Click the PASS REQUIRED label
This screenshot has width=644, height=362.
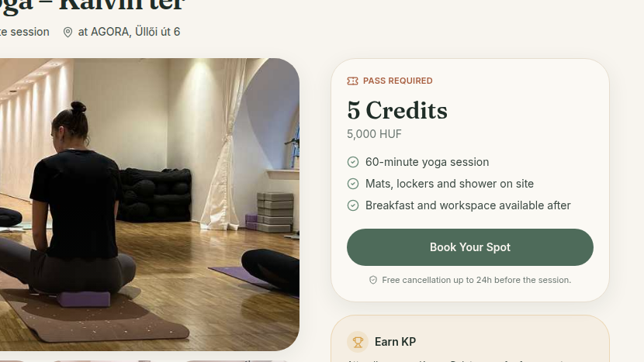pos(397,81)
